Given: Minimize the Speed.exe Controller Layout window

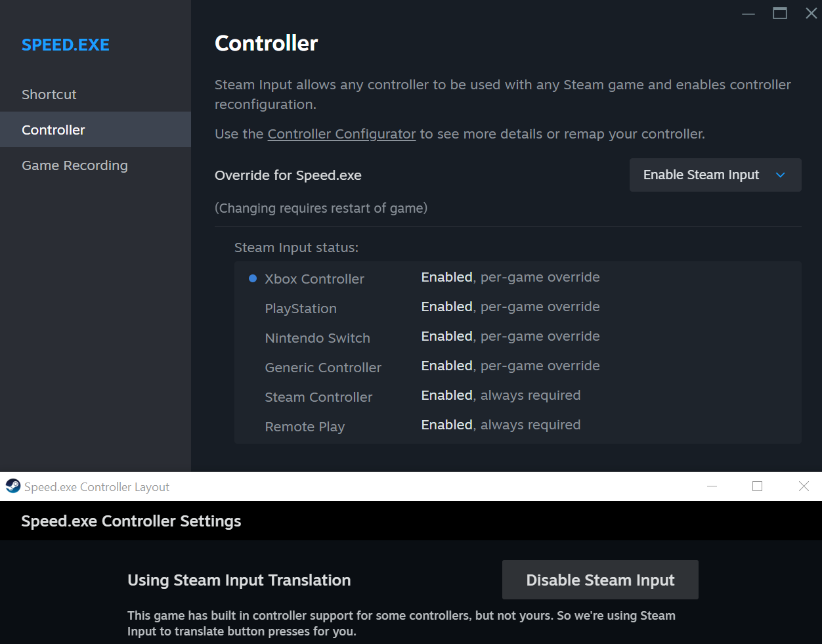Looking at the screenshot, I should pyautogui.click(x=712, y=486).
